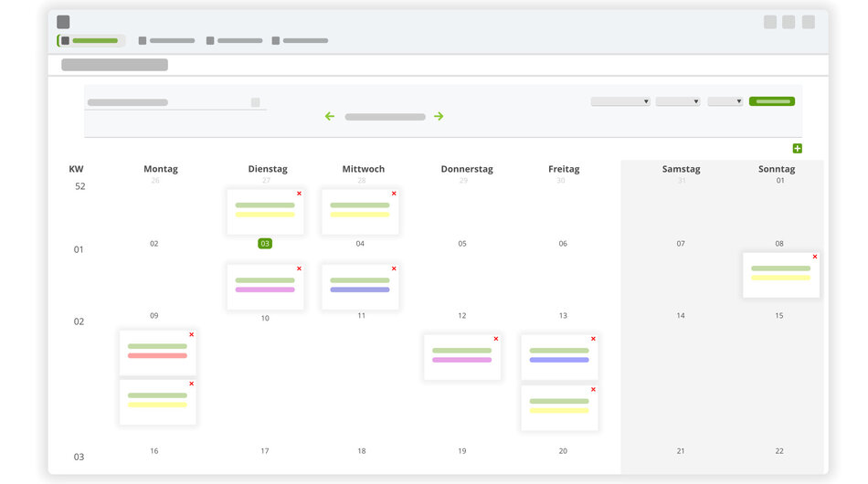Click the period label between the green arrows
Image resolution: width=868 pixels, height=484 pixels.
[x=385, y=117]
